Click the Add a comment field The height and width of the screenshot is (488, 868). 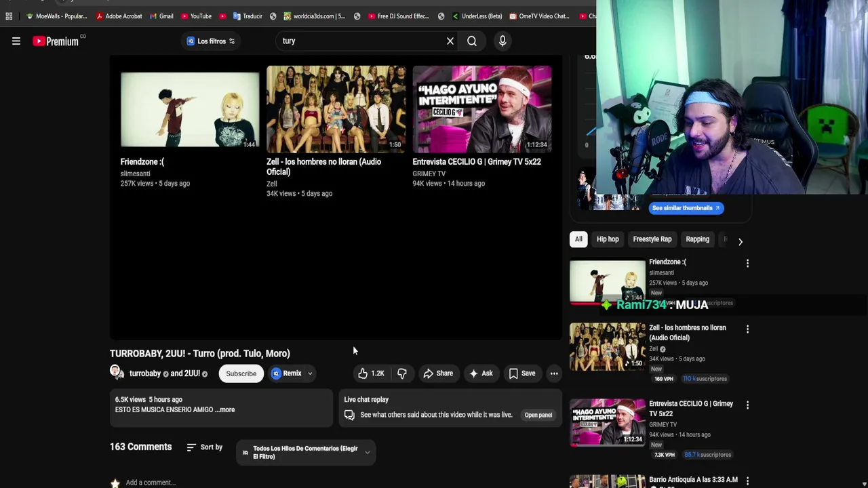tap(151, 483)
